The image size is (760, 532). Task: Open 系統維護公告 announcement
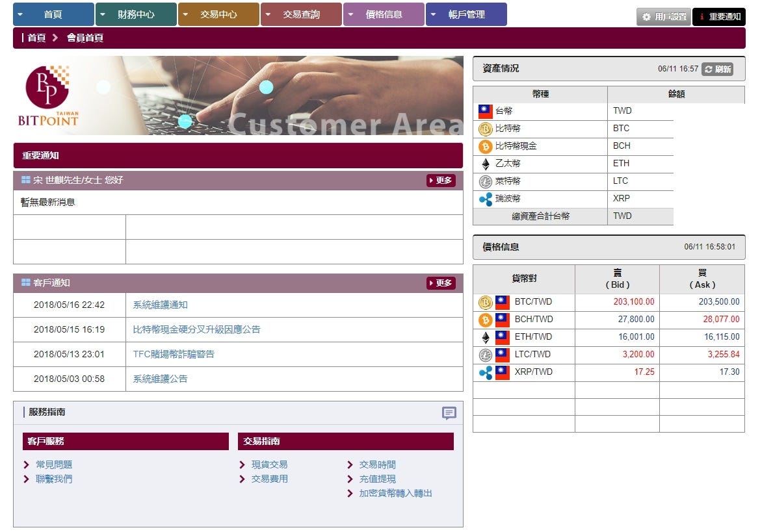click(161, 379)
